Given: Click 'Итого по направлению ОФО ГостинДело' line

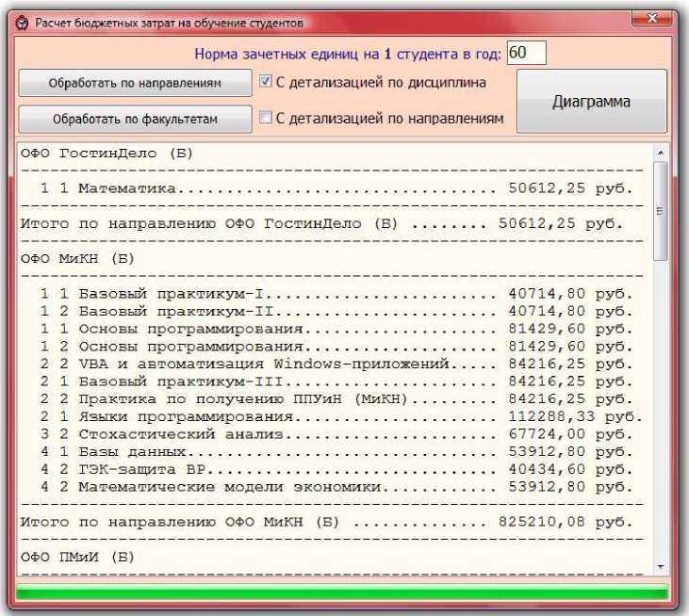Looking at the screenshot, I should pyautogui.click(x=321, y=223).
